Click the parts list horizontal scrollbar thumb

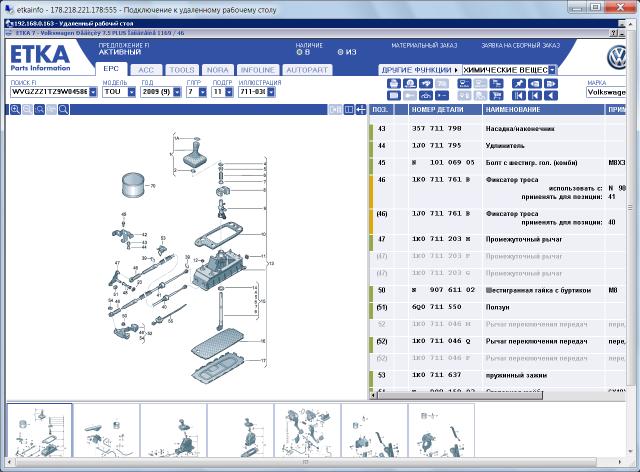(460, 395)
